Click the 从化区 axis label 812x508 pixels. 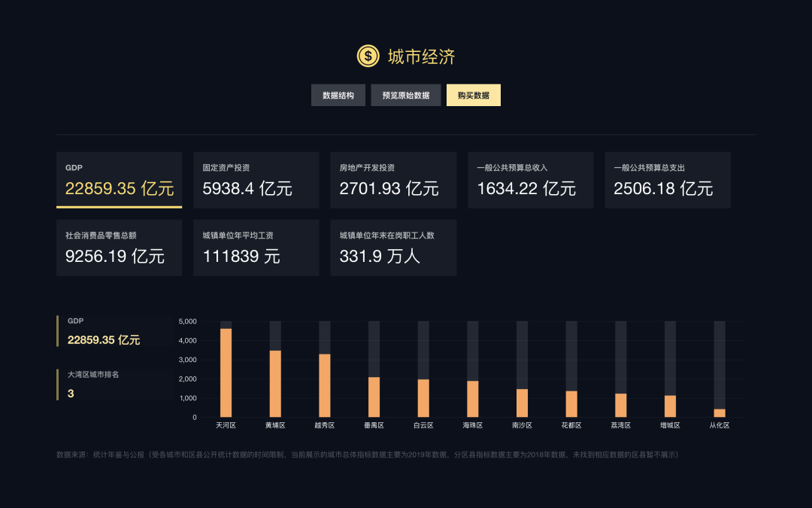click(720, 425)
